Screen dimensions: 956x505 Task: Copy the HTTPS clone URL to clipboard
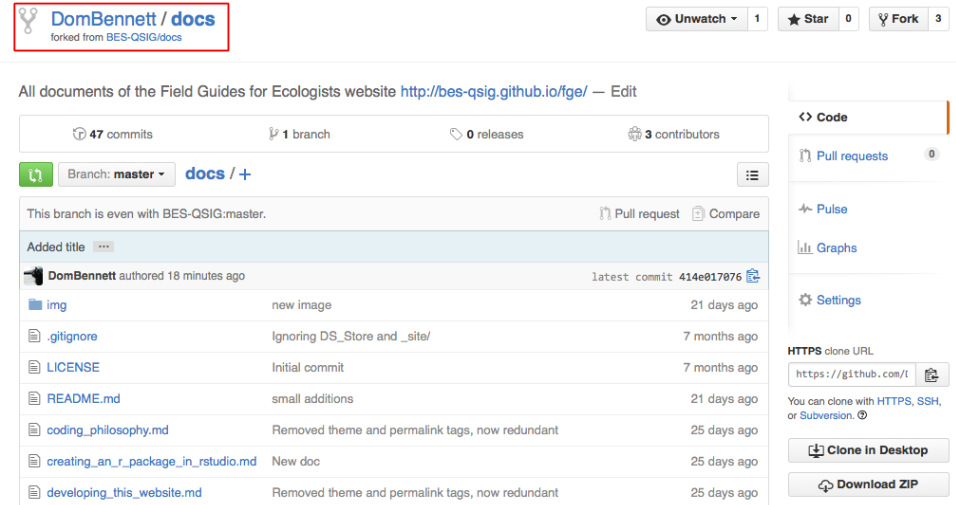pos(931,374)
